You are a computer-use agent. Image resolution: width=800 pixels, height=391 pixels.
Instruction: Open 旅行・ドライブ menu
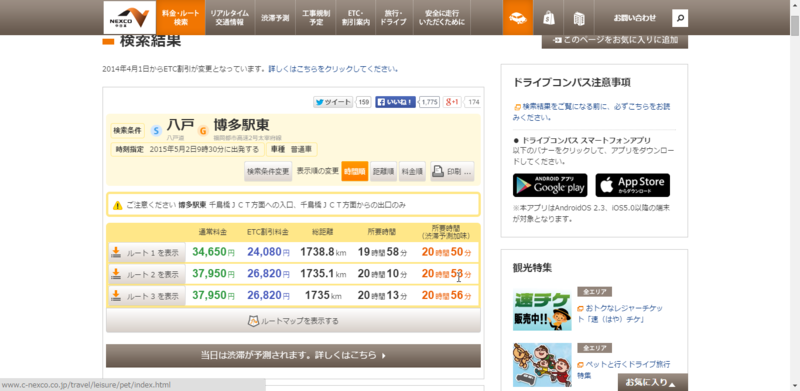coord(393,18)
